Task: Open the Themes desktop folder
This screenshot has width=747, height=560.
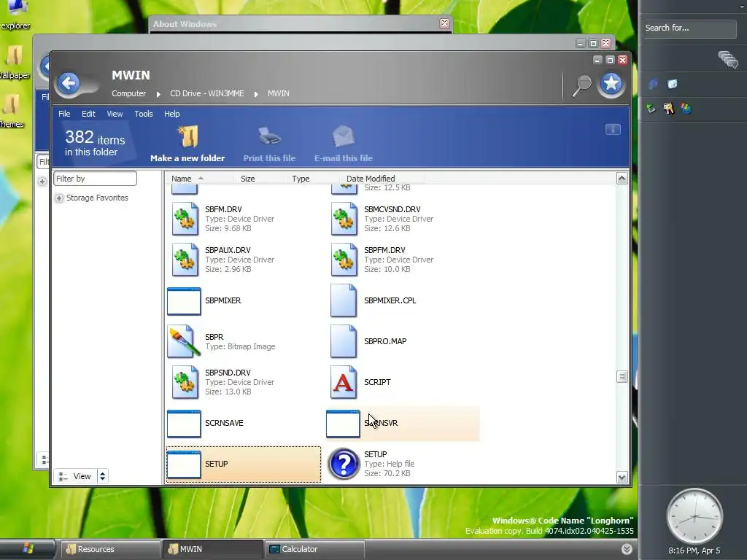Action: 11,111
